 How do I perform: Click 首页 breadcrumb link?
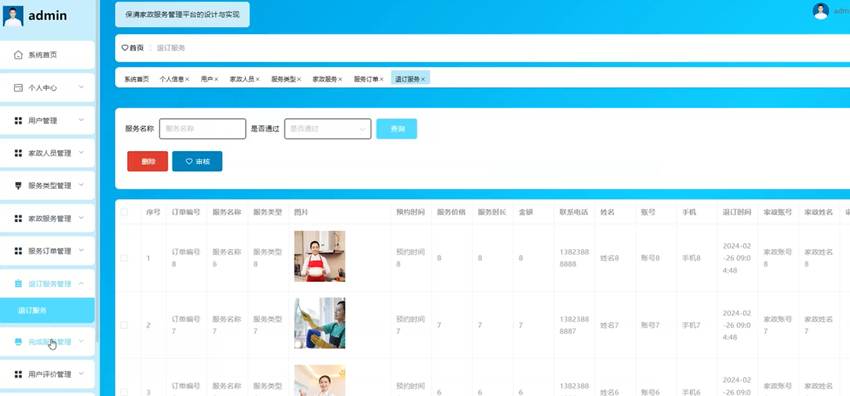click(x=137, y=48)
